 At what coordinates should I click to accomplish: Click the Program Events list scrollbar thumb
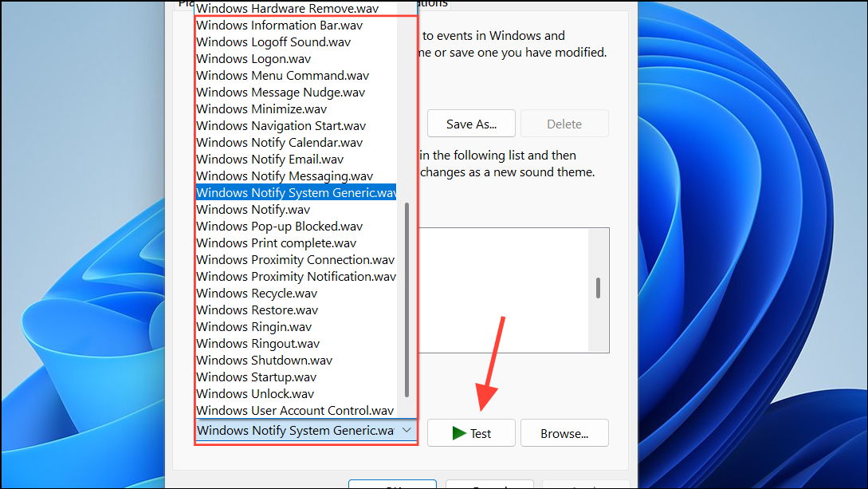598,288
